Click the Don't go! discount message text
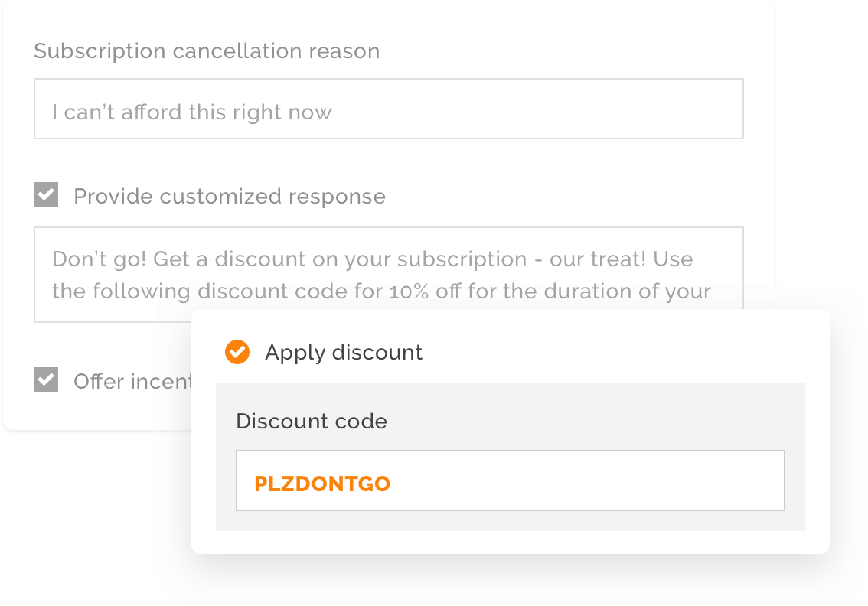The height and width of the screenshot is (606, 868). pyautogui.click(x=372, y=259)
